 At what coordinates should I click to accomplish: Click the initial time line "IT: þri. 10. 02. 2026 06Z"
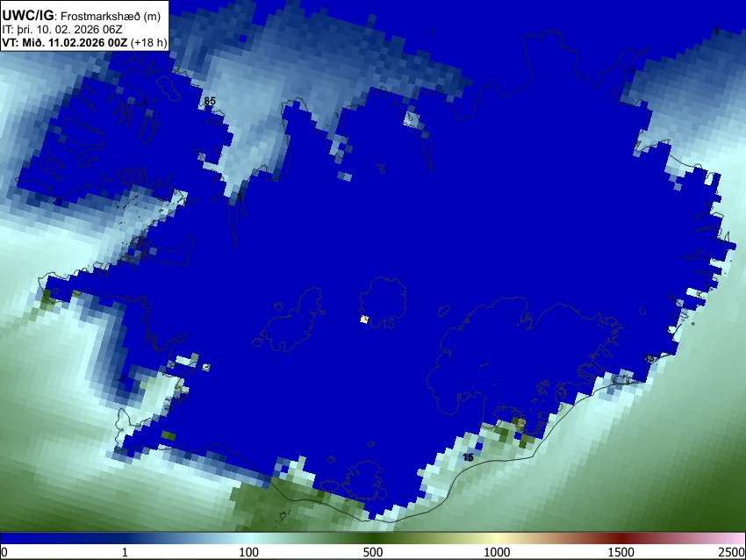[61, 30]
